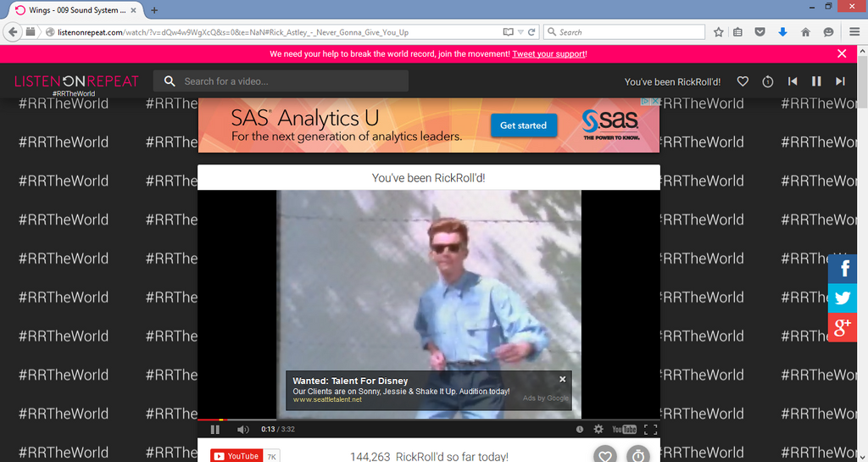This screenshot has width=868, height=462.
Task: Click the scrollbar up arrow
Action: tap(862, 51)
